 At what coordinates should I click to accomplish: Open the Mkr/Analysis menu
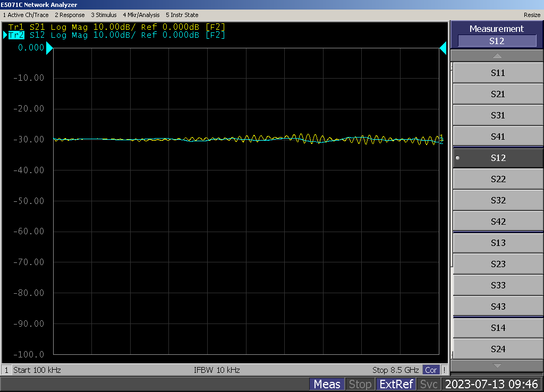(x=141, y=15)
